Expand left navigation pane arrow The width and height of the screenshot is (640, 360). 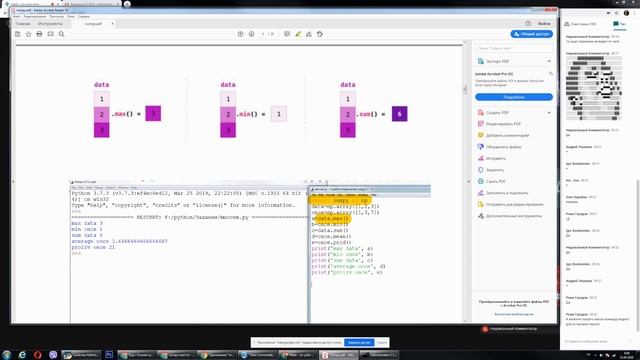click(13, 182)
